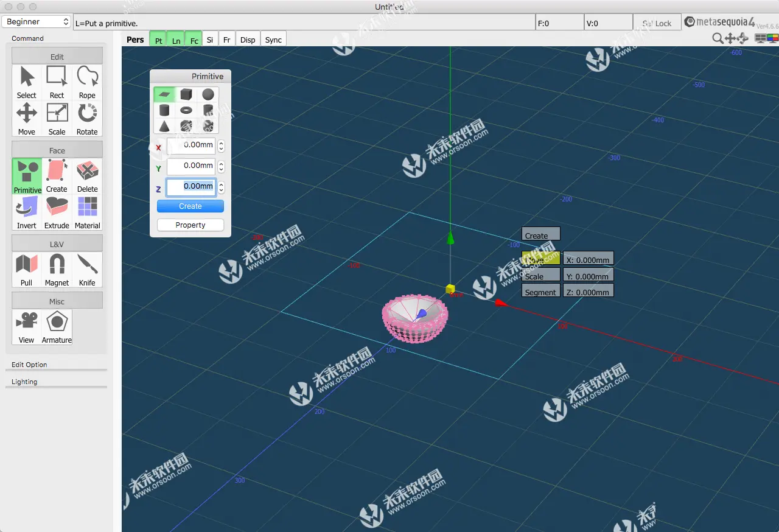Screen dimensions: 779x532
Task: Collapse the Edit command group header
Action: [x=57, y=57]
